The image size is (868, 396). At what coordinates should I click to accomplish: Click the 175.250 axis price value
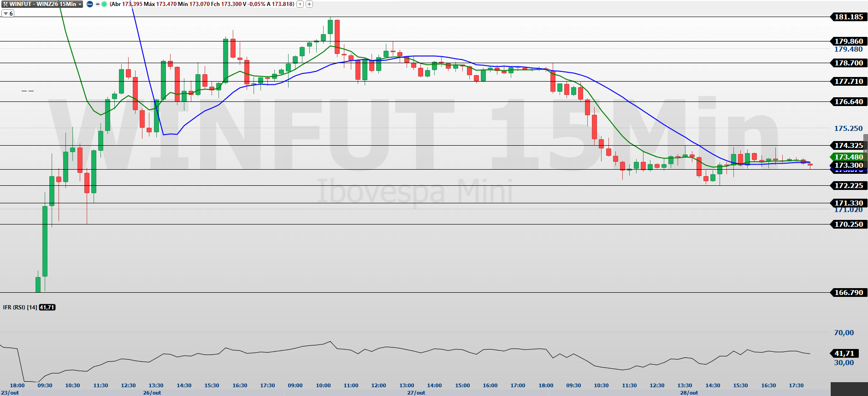(848, 129)
